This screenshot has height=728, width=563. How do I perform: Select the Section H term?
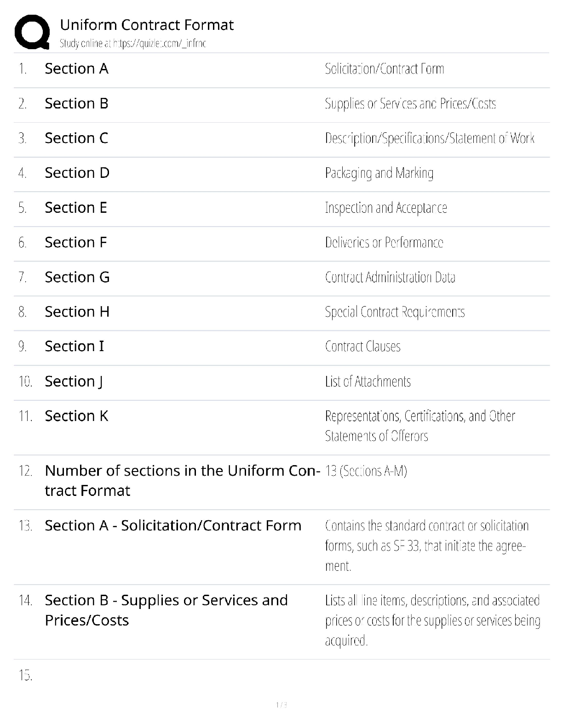tap(77, 312)
